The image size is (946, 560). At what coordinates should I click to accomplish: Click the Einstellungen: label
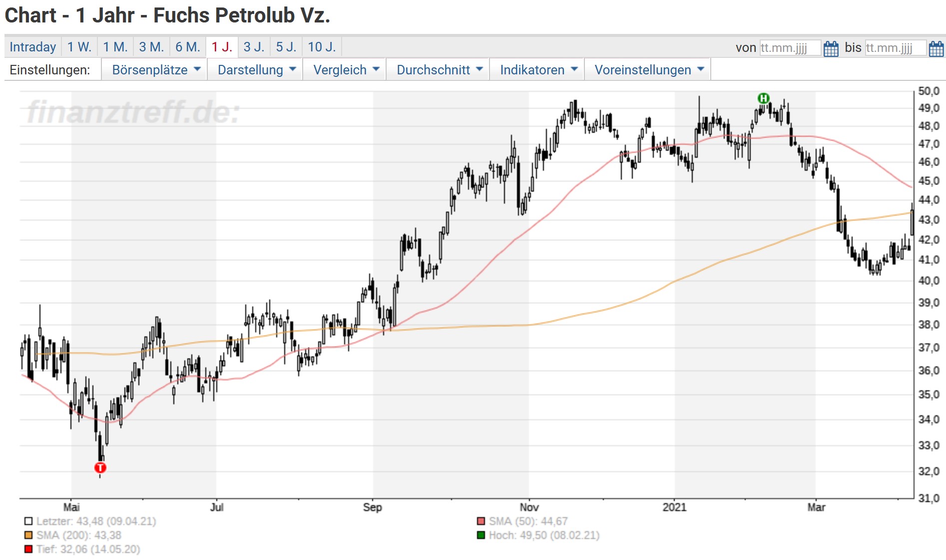[50, 70]
